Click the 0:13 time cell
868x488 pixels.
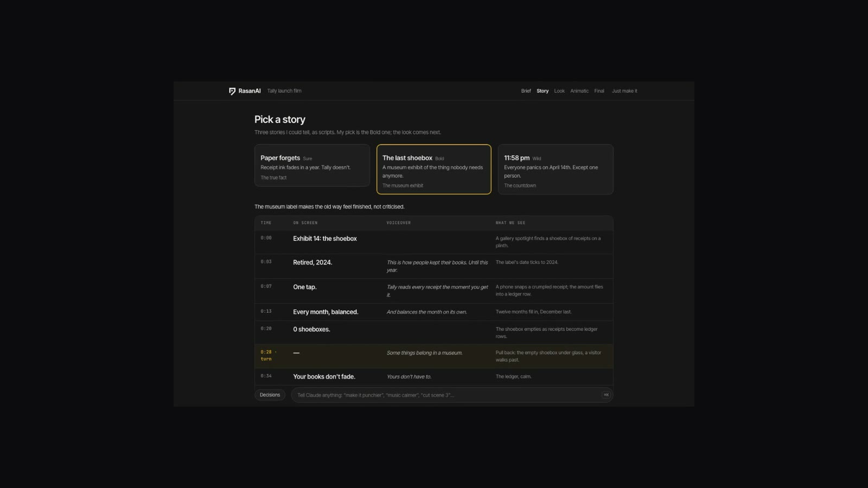tap(266, 312)
